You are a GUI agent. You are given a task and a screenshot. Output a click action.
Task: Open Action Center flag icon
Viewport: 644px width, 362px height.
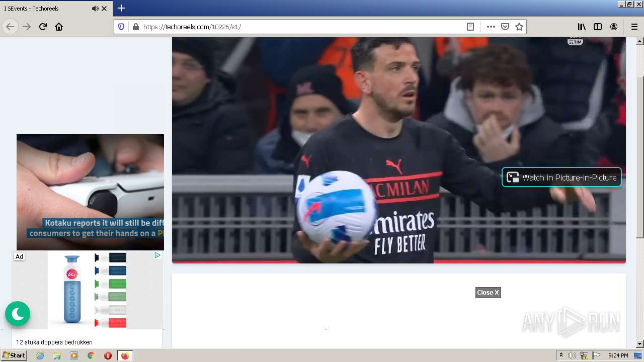coord(596,355)
